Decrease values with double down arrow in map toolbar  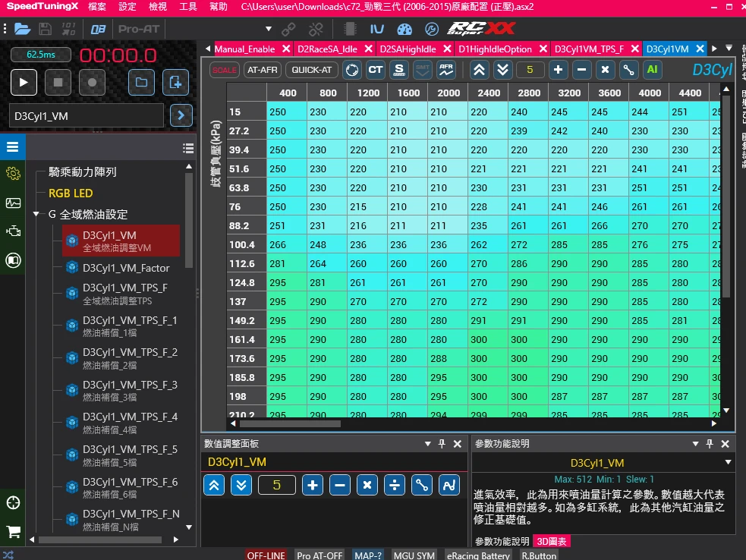pyautogui.click(x=503, y=70)
